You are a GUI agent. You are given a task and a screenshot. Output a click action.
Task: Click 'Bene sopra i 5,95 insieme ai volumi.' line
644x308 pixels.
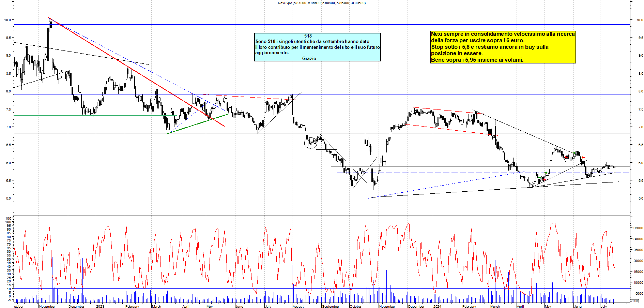[477, 60]
